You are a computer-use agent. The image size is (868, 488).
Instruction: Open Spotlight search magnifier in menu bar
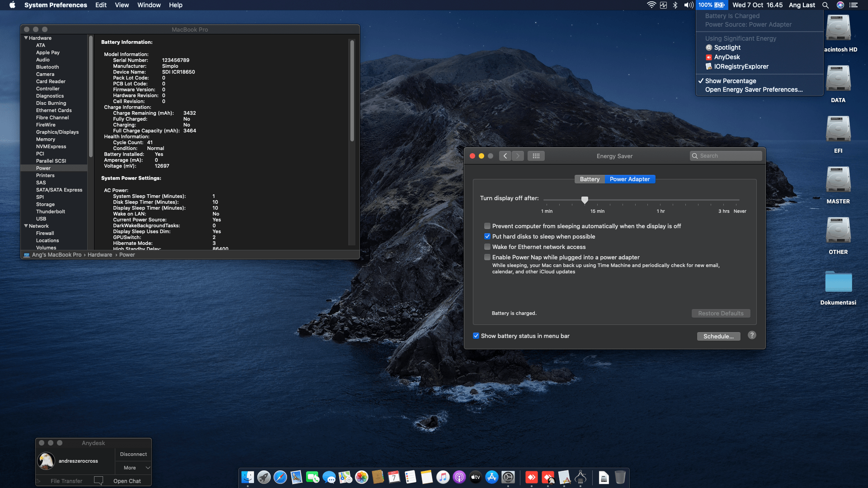[x=826, y=5]
